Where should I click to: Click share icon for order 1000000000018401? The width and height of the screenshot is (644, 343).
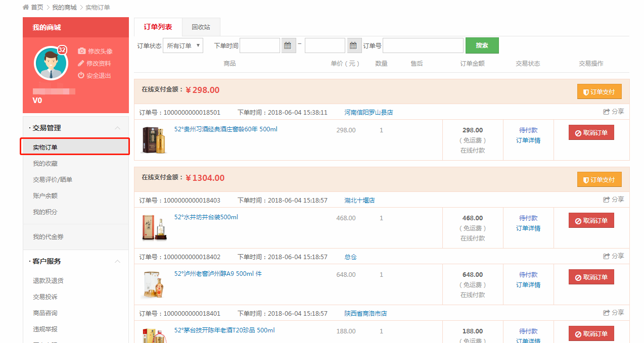click(607, 313)
